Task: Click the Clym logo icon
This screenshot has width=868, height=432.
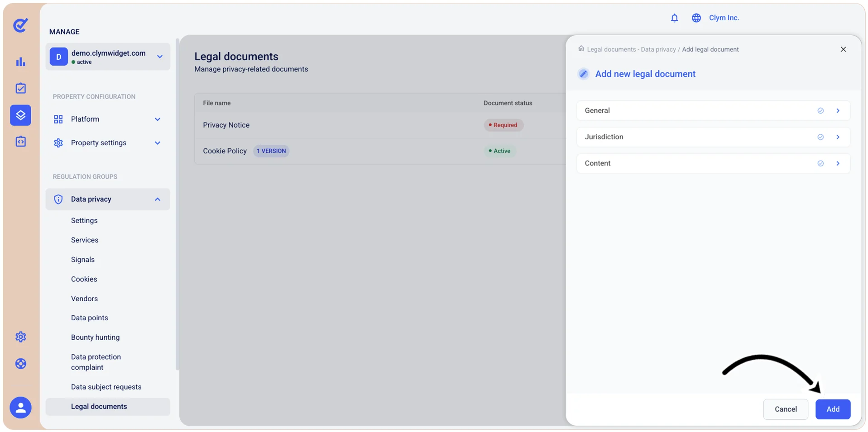Action: [20, 25]
